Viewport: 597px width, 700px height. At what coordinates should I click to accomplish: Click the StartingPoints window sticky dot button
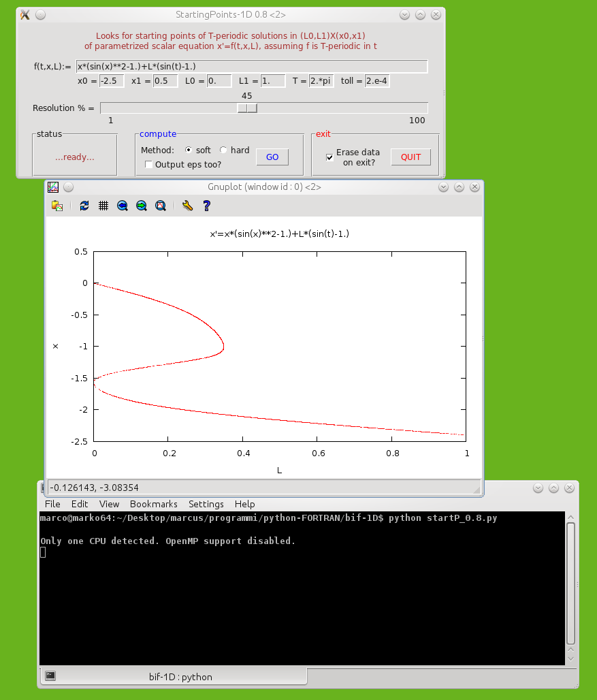point(41,15)
